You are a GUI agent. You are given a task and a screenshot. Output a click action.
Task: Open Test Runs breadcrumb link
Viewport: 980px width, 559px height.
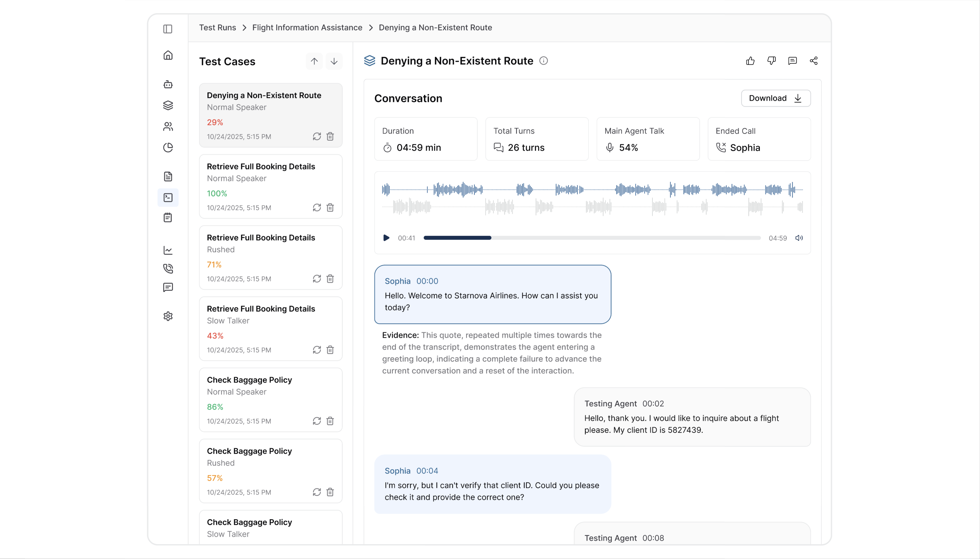point(217,27)
